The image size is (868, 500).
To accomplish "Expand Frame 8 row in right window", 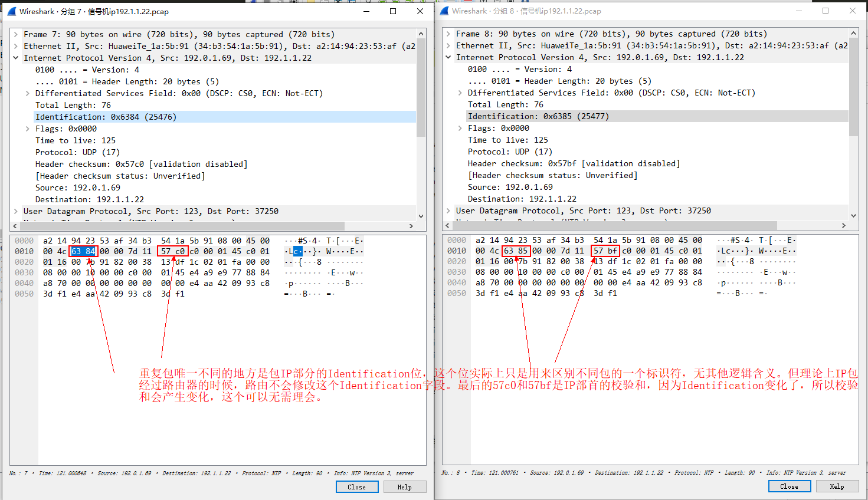I will 448,34.
